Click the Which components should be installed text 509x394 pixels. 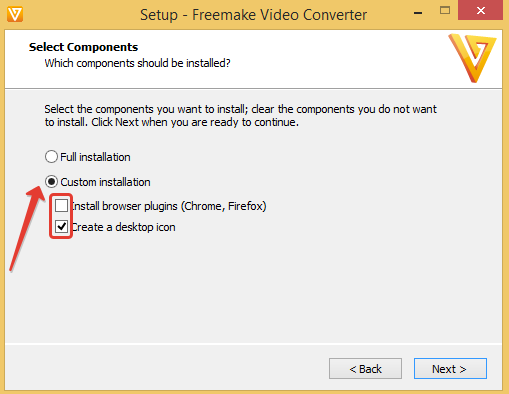137,63
